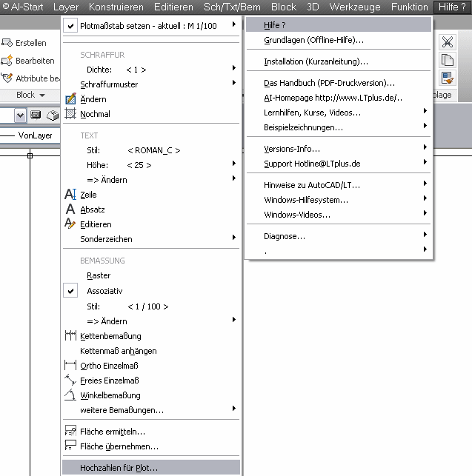Viewport: 472px width, 476px height.
Task: Click the Ortho Einzelmaß icon
Action: click(x=70, y=365)
